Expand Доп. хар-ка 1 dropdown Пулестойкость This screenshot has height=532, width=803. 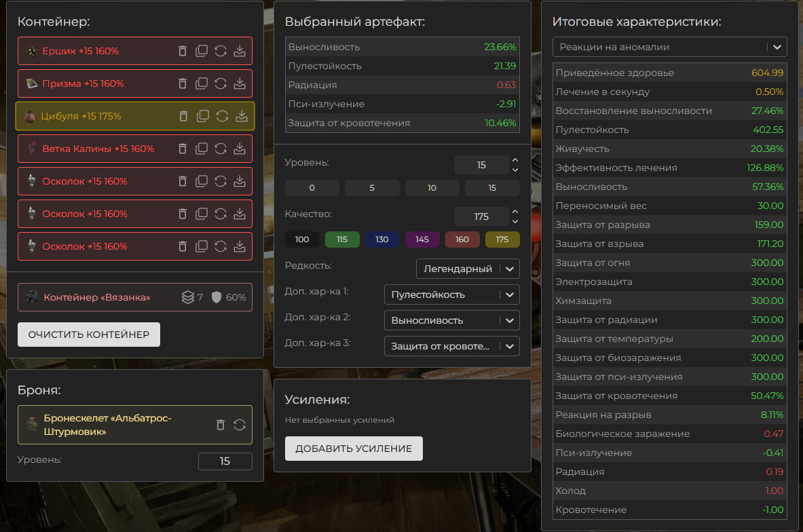pyautogui.click(x=451, y=294)
